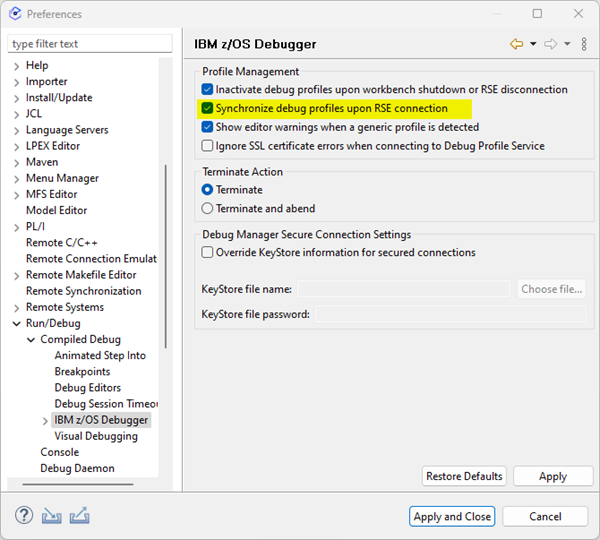The width and height of the screenshot is (600, 540).
Task: Open Remote Connection Emulator preference page
Action: pos(91,259)
